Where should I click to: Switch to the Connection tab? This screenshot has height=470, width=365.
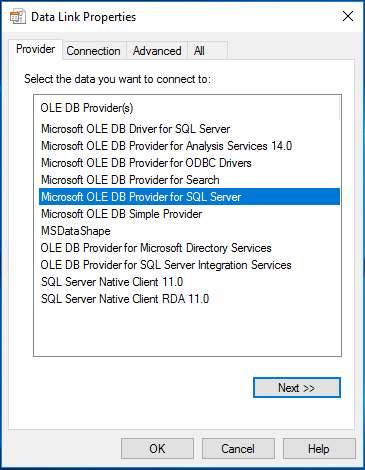[94, 51]
